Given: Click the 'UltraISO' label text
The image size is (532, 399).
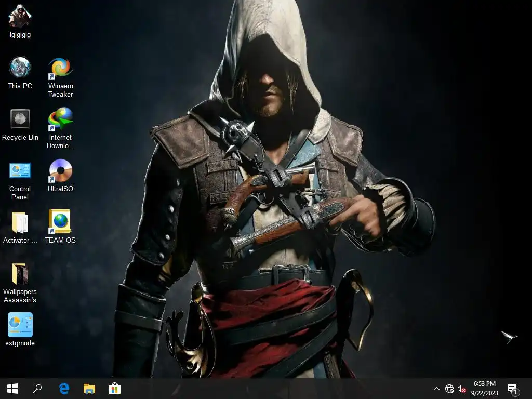Looking at the screenshot, I should click(60, 189).
